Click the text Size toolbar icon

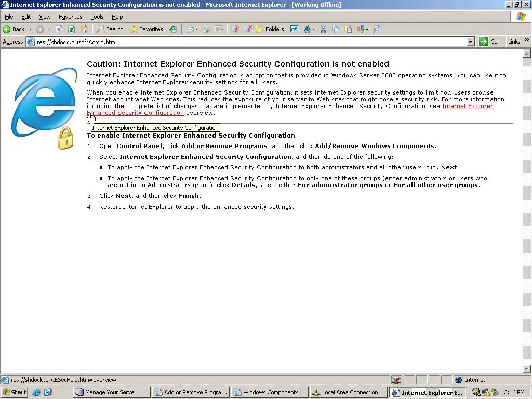(x=307, y=29)
